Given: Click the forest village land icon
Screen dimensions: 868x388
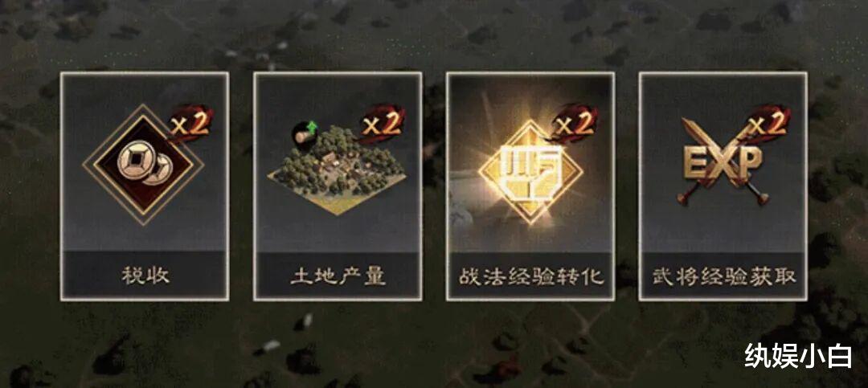Looking at the screenshot, I should (x=337, y=168).
